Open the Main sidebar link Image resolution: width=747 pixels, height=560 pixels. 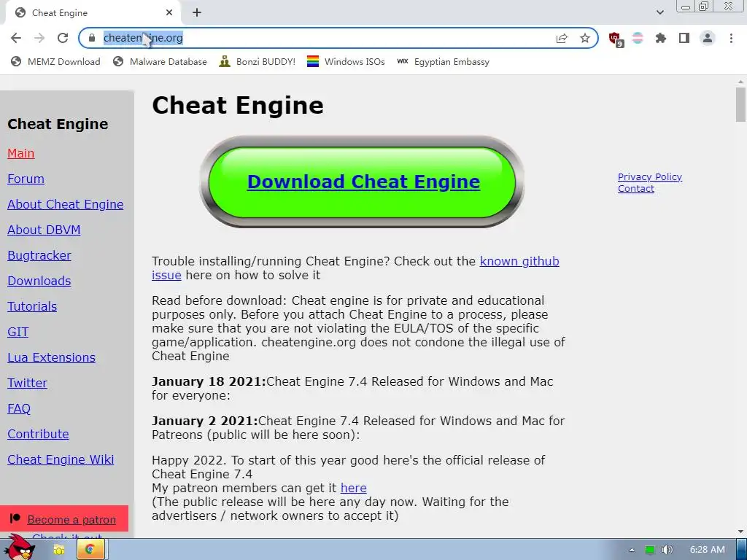click(x=21, y=153)
